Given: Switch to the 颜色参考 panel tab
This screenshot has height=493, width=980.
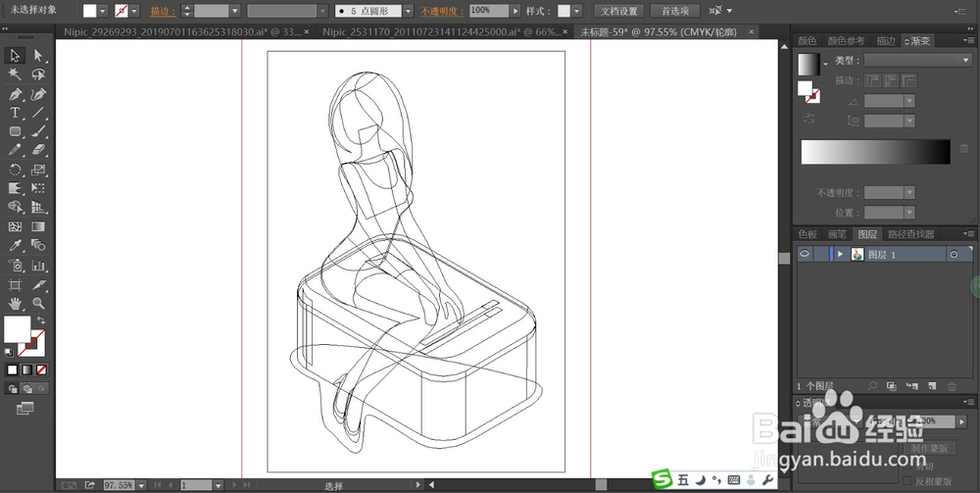Looking at the screenshot, I should [x=847, y=40].
